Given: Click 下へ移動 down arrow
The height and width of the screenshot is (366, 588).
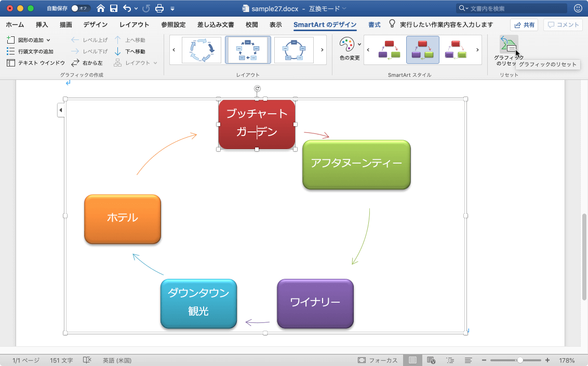Looking at the screenshot, I should pyautogui.click(x=130, y=51).
